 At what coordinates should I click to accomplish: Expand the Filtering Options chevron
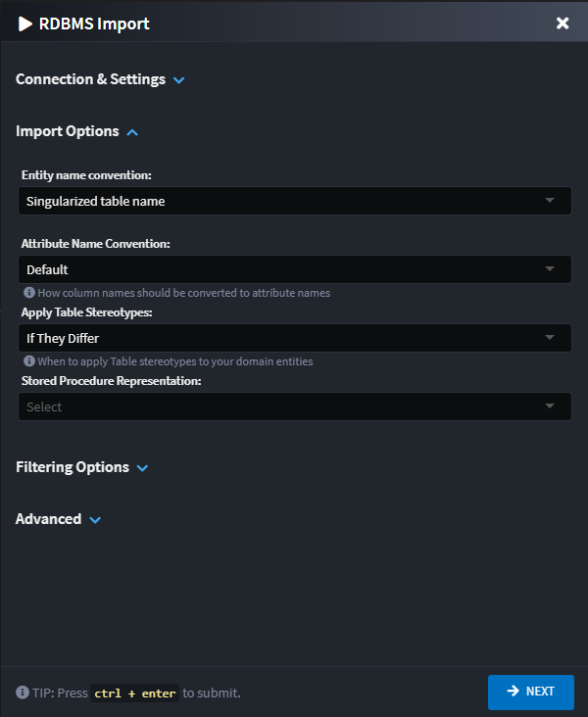tap(143, 468)
